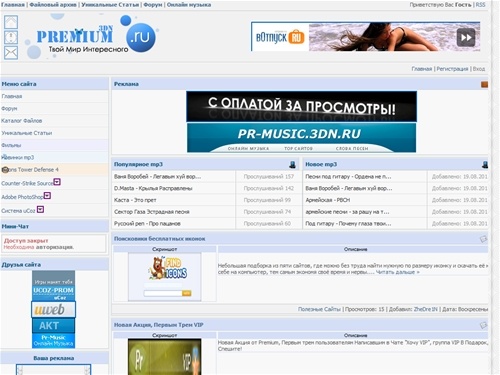Select Главная in the site menu sidebar
500x375 pixels.
12,96
